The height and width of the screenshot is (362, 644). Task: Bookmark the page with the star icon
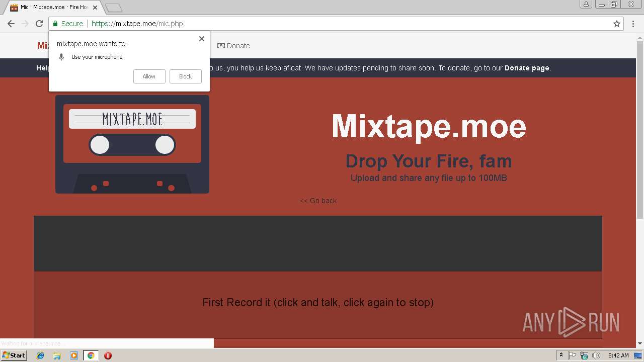(617, 24)
